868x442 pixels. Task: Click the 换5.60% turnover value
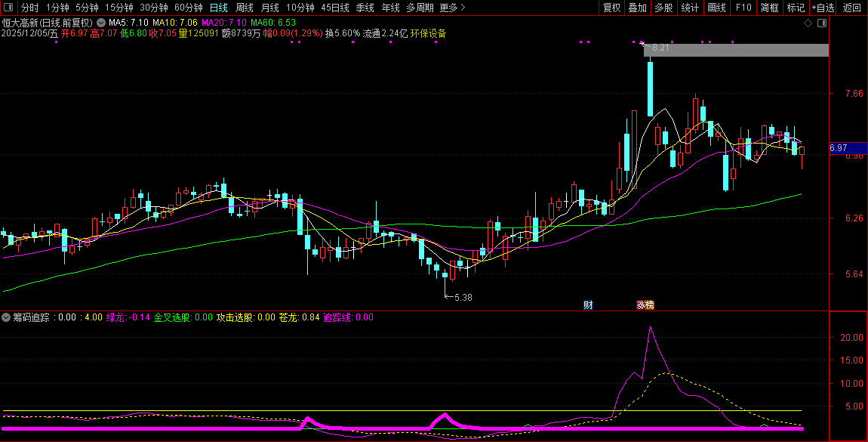(x=343, y=33)
